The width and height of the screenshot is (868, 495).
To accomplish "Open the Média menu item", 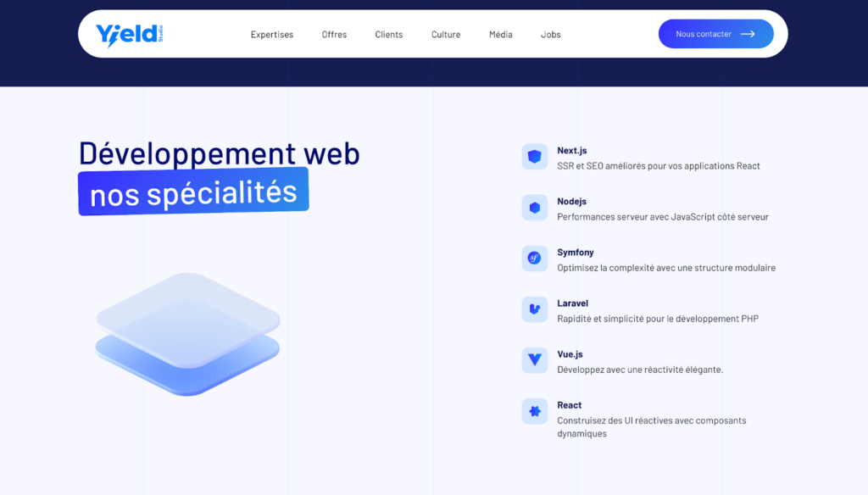I will point(501,35).
